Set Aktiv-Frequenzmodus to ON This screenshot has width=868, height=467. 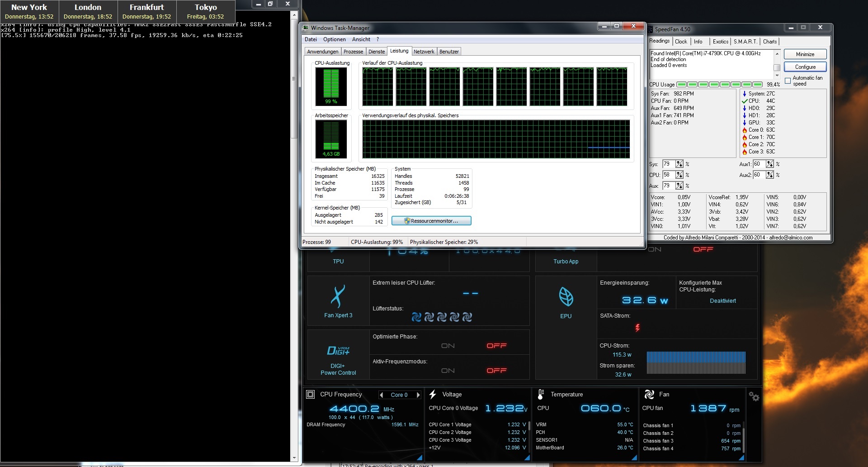point(448,371)
